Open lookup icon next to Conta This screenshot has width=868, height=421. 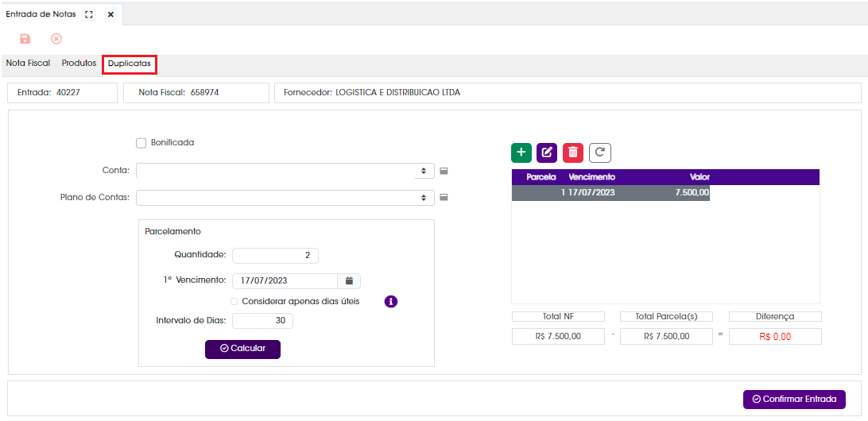click(444, 171)
